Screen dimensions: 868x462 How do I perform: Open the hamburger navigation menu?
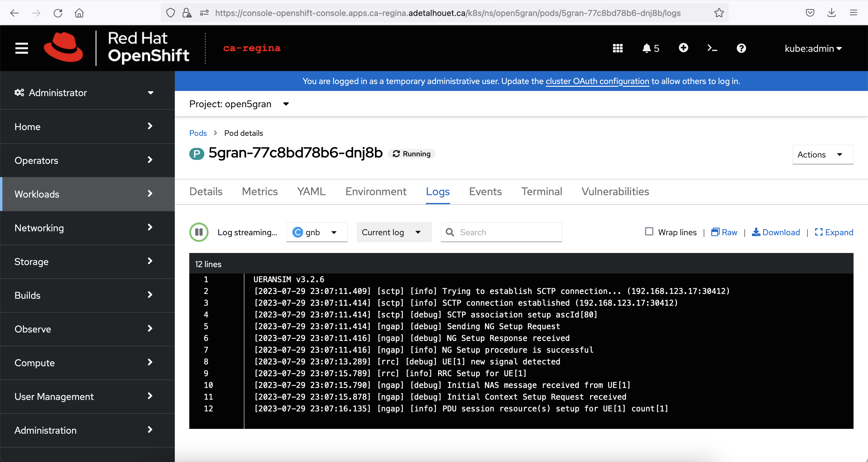coord(22,48)
